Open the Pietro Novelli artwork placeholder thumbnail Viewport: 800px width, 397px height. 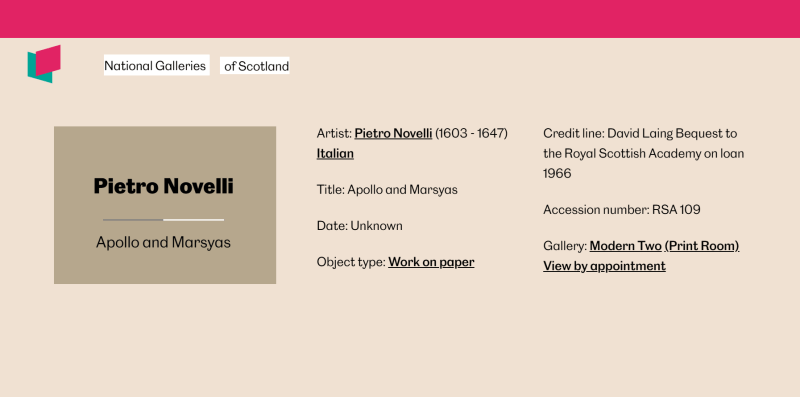[165, 205]
